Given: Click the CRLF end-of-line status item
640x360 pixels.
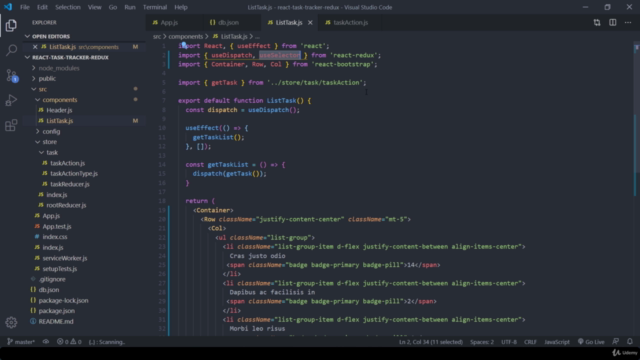Looking at the screenshot, I should (x=530, y=342).
